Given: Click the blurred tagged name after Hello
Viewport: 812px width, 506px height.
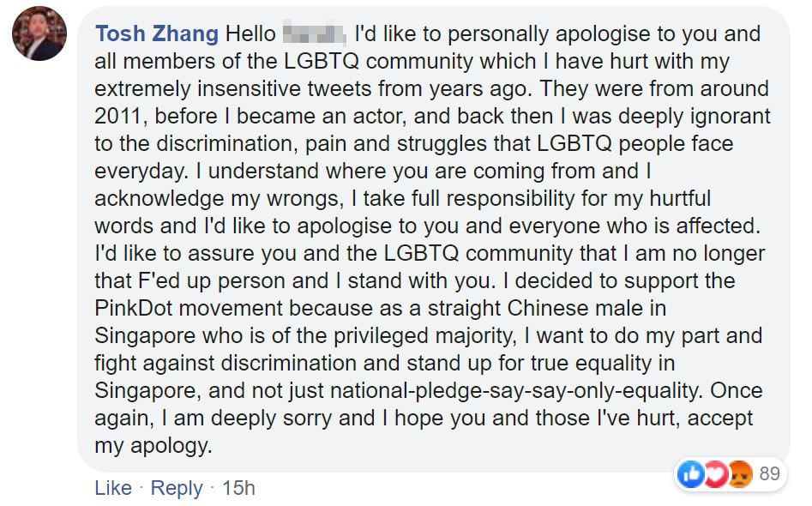Looking at the screenshot, I should click(313, 35).
